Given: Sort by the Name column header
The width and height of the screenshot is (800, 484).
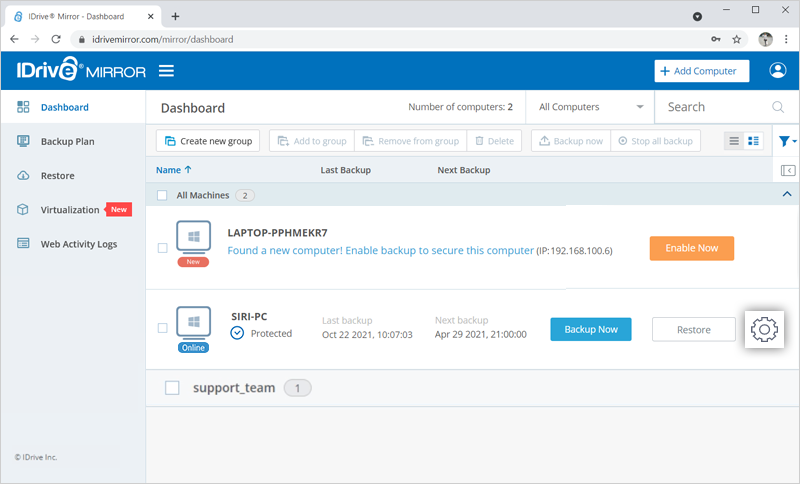Looking at the screenshot, I should (174, 170).
